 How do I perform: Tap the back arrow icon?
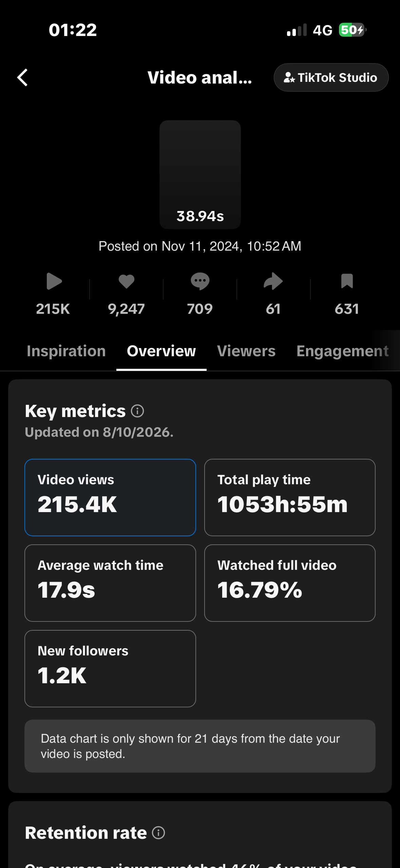(x=22, y=77)
